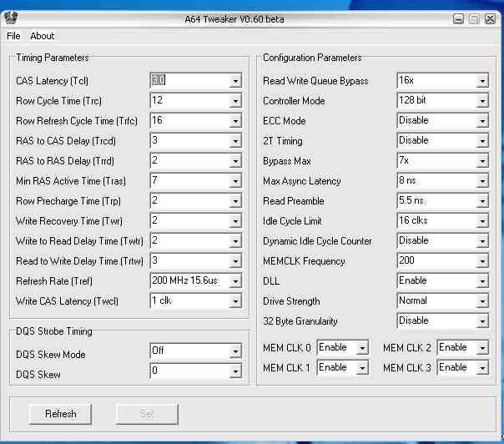Click the Configuration Parameters group label
The height and width of the screenshot is (444, 504).
coord(312,58)
